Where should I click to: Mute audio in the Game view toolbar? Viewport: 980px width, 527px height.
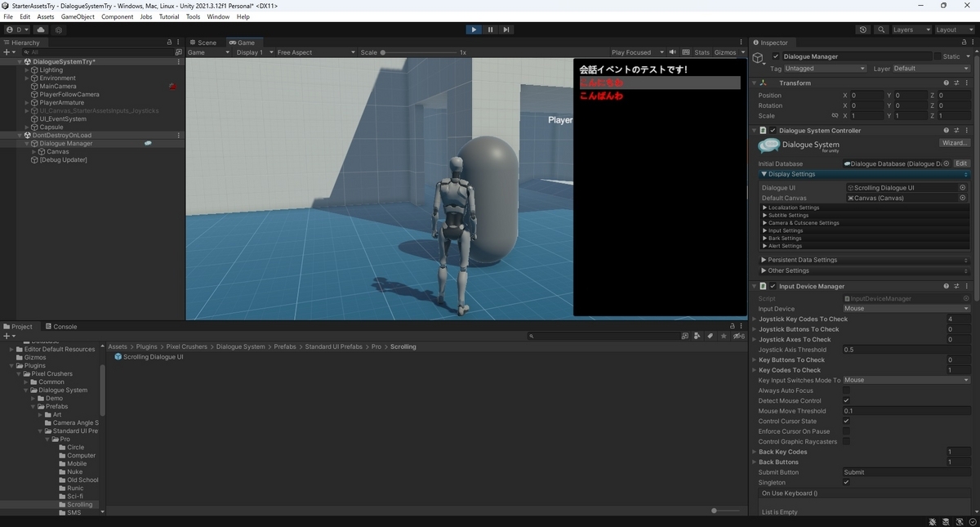click(x=673, y=51)
